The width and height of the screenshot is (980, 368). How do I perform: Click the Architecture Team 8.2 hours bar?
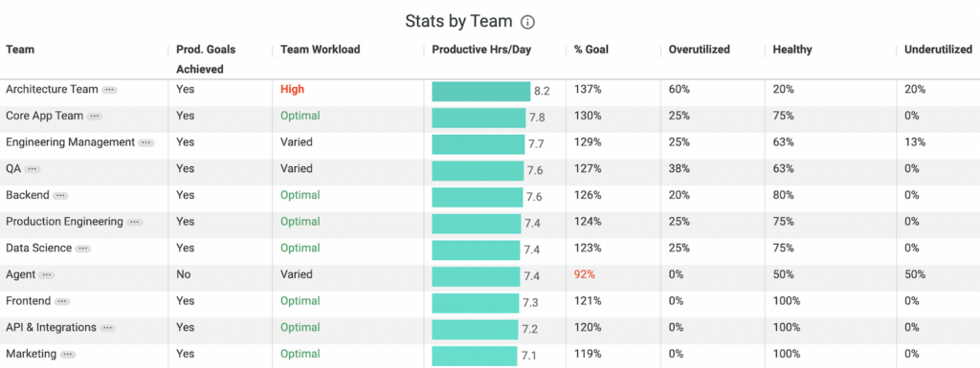pos(481,91)
